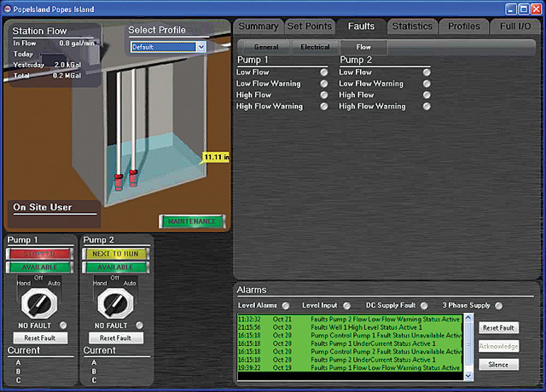
Task: Click the Pump 1 Low Flow indicator light
Action: click(323, 72)
